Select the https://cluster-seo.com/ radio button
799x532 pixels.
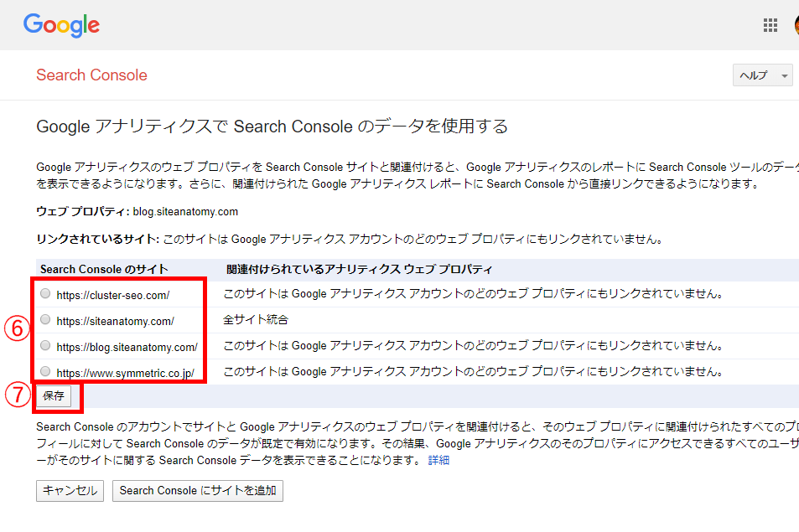point(45,294)
